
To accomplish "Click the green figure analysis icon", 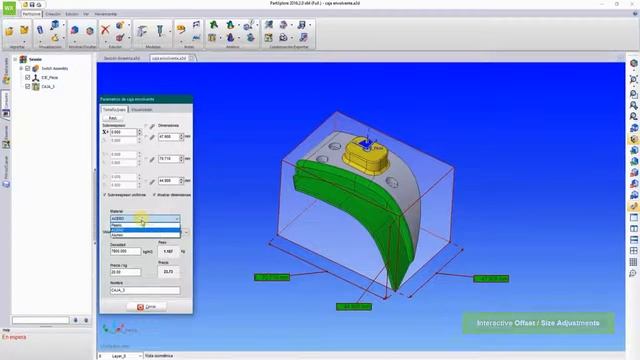I will coord(213,25).
